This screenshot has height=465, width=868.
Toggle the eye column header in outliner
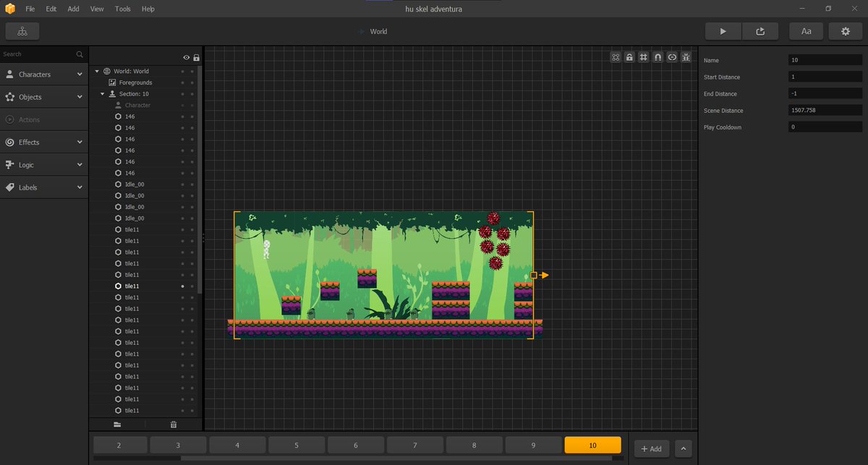click(x=187, y=57)
